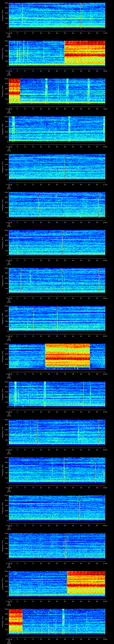Click the 13:32:00 start time label

pos(9,639)
